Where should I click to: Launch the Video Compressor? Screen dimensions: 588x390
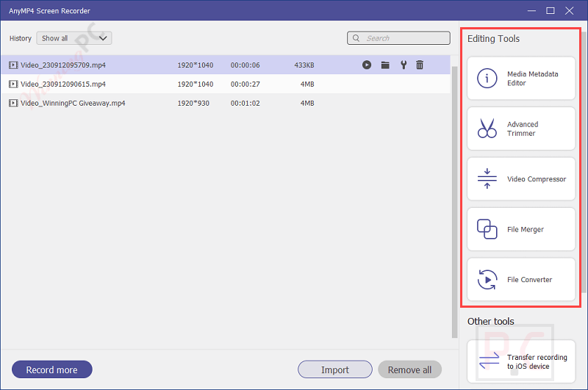(521, 178)
